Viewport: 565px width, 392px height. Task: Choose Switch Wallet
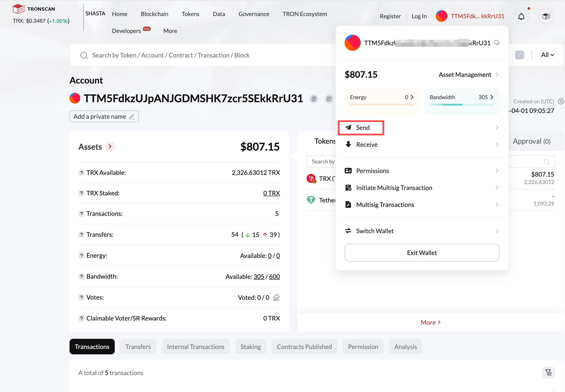(x=422, y=231)
